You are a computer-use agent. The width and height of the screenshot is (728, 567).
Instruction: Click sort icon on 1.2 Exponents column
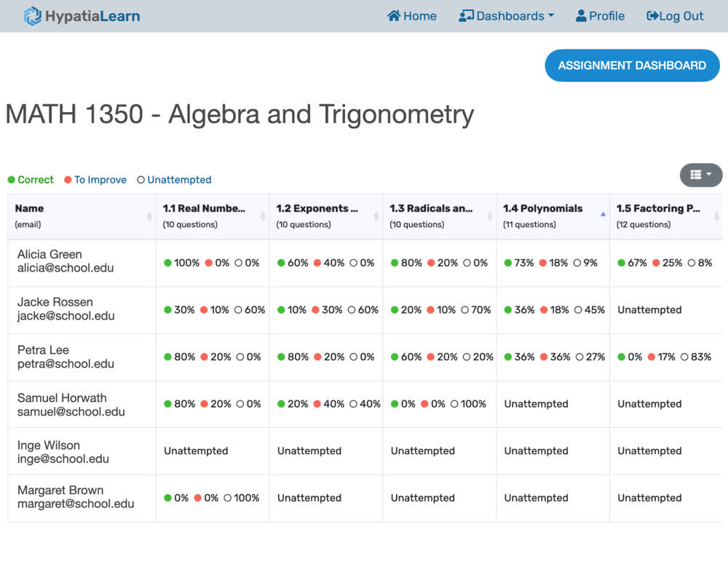coord(377,216)
